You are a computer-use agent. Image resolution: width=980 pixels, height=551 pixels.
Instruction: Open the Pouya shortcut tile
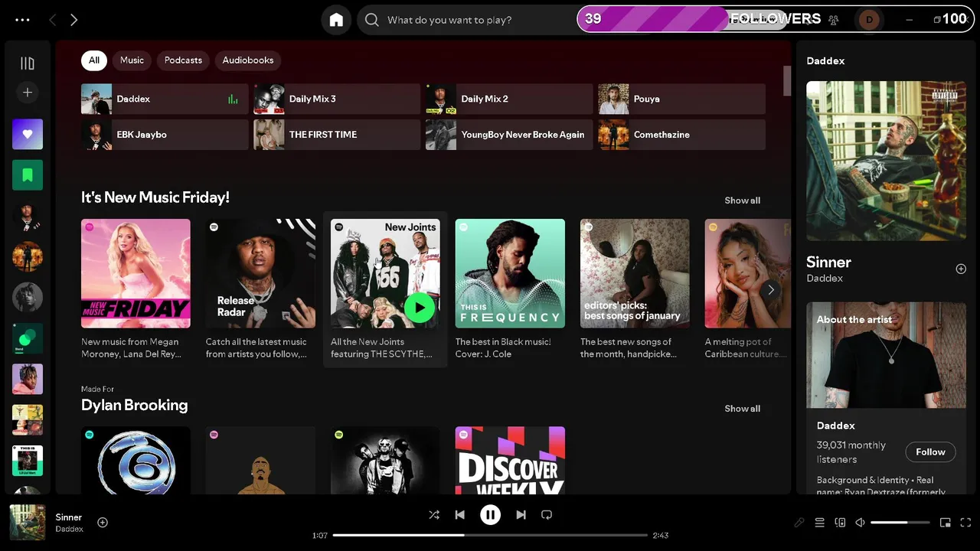click(681, 99)
